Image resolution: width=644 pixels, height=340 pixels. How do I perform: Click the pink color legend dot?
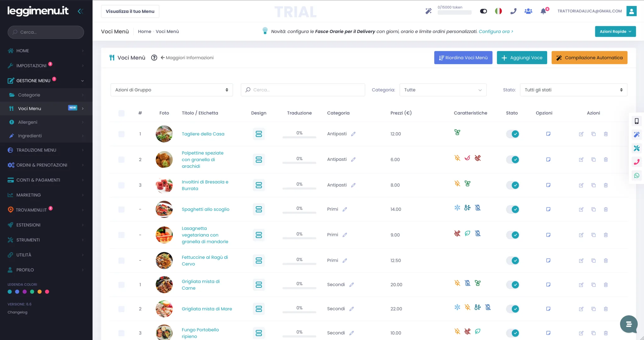coord(47,292)
